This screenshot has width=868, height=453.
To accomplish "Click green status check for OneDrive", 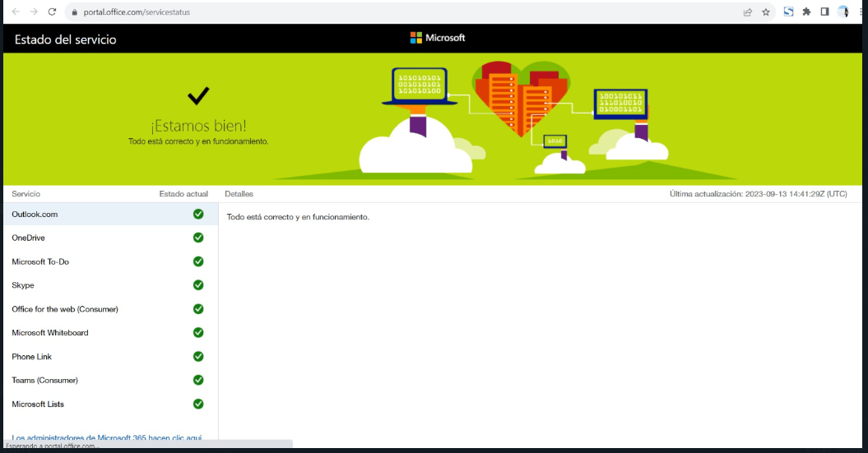I will 198,238.
